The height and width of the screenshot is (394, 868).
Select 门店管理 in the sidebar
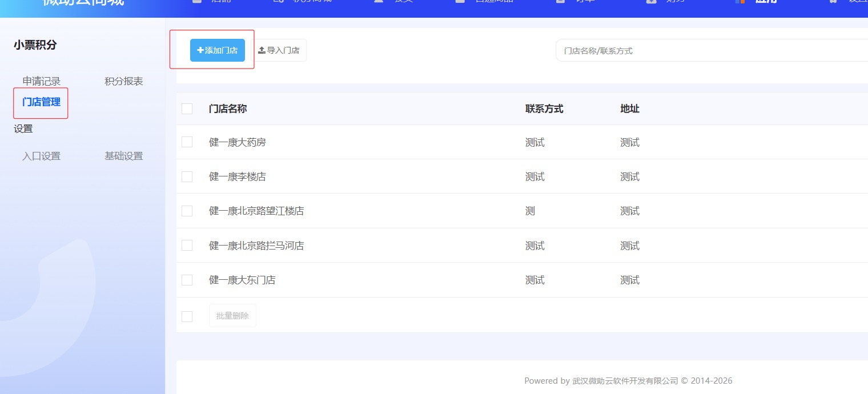(41, 102)
